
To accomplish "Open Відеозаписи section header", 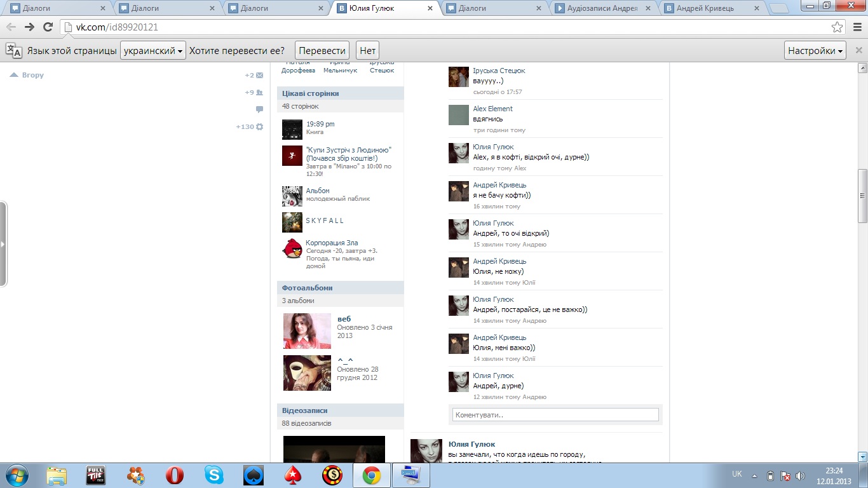I will [340, 410].
